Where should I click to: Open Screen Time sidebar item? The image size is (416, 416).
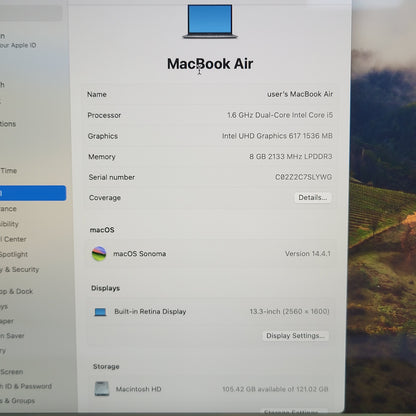[8, 171]
